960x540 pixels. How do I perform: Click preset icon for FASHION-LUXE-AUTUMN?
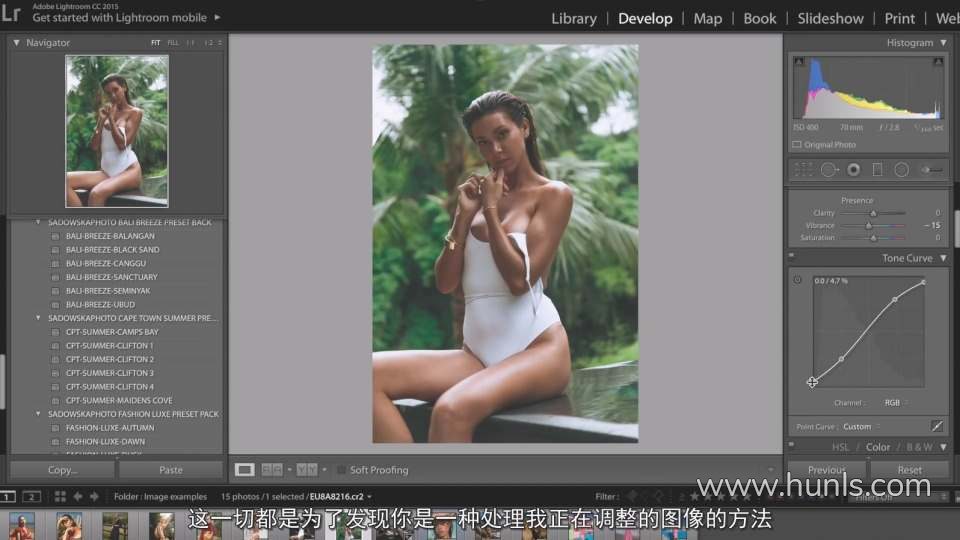tap(55, 428)
